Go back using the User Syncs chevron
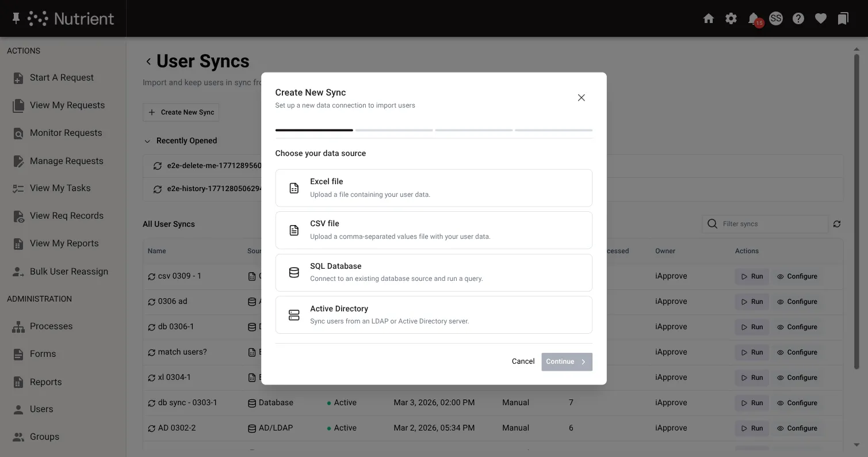Image resolution: width=868 pixels, height=457 pixels. tap(148, 62)
